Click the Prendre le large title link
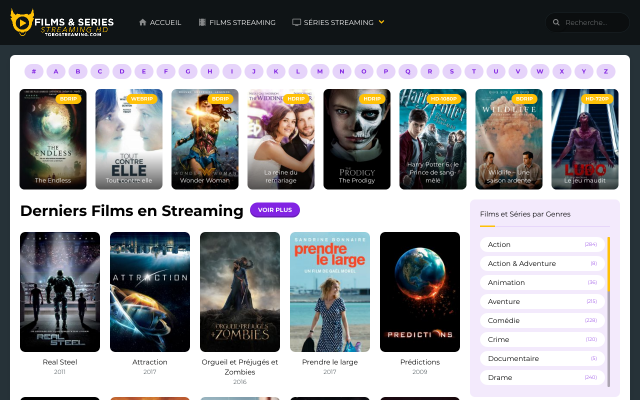 [x=330, y=362]
